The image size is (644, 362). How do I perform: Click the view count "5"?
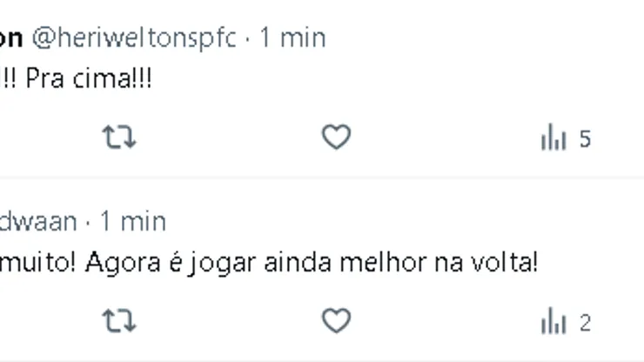click(585, 139)
